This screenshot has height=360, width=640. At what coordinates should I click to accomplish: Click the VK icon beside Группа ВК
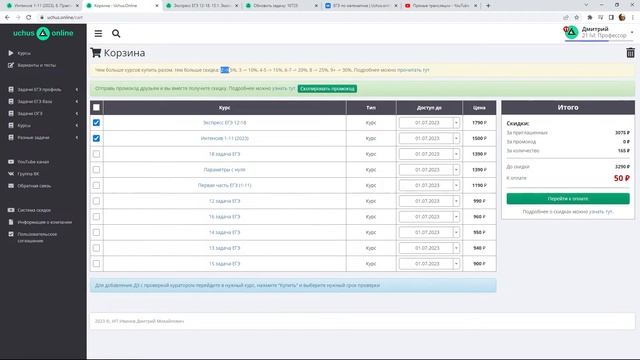click(11, 174)
